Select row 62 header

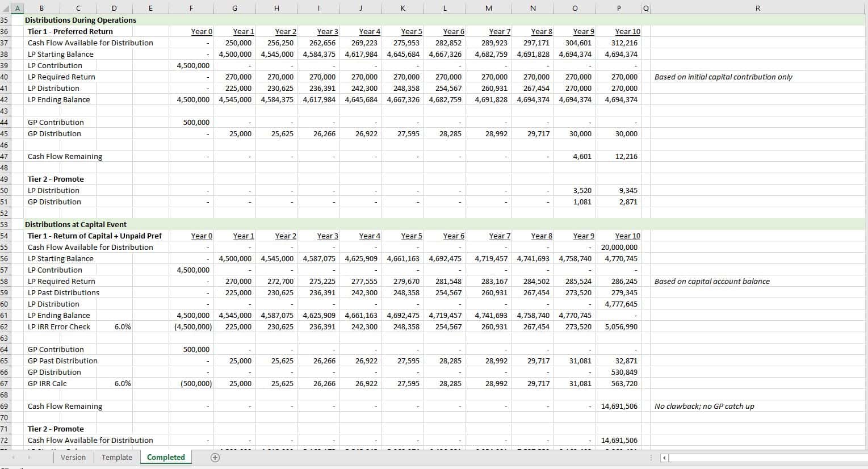click(x=5, y=326)
